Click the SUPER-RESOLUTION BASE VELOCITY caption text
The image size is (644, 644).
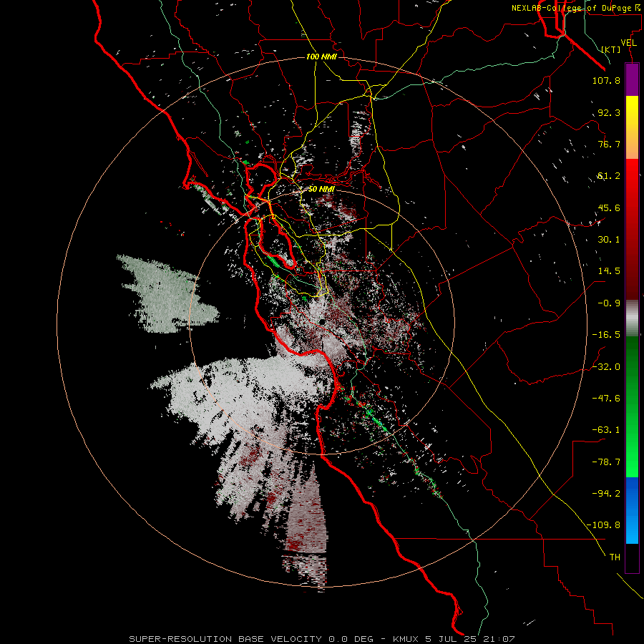pyautogui.click(x=225, y=639)
